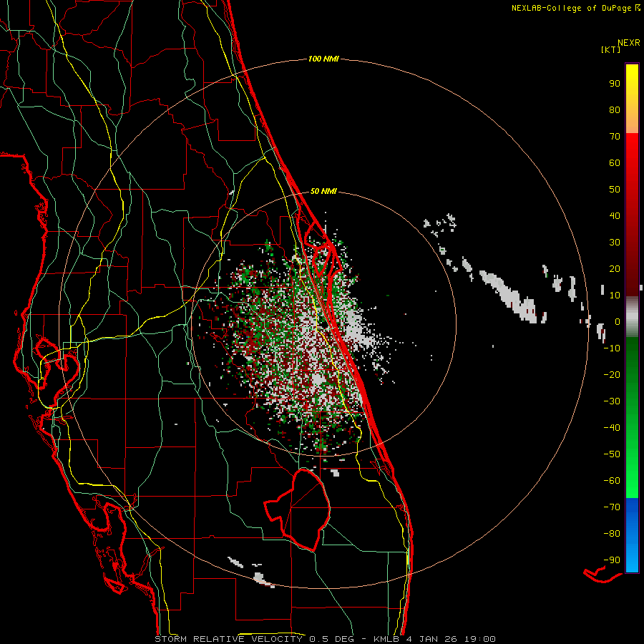Screen dimensions: 644x644
Task: Click the 20 value on the velocity scale
Action: (x=615, y=268)
